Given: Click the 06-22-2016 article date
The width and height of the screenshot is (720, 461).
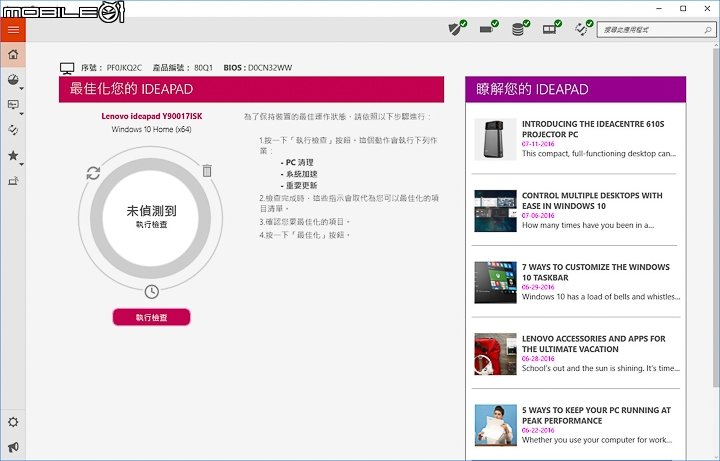Looking at the screenshot, I should (538, 430).
